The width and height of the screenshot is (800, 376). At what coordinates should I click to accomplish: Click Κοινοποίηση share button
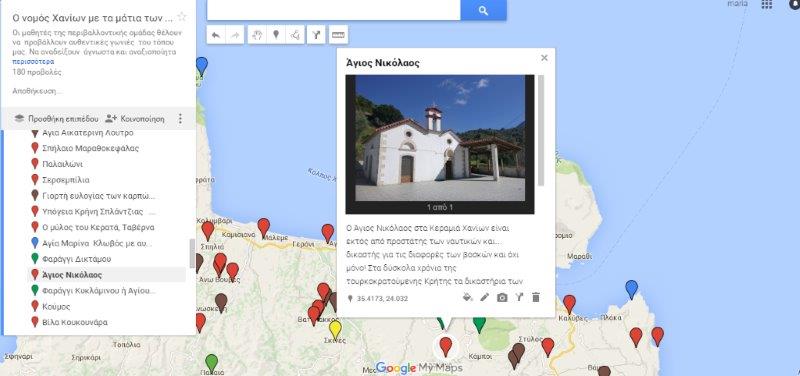point(135,118)
